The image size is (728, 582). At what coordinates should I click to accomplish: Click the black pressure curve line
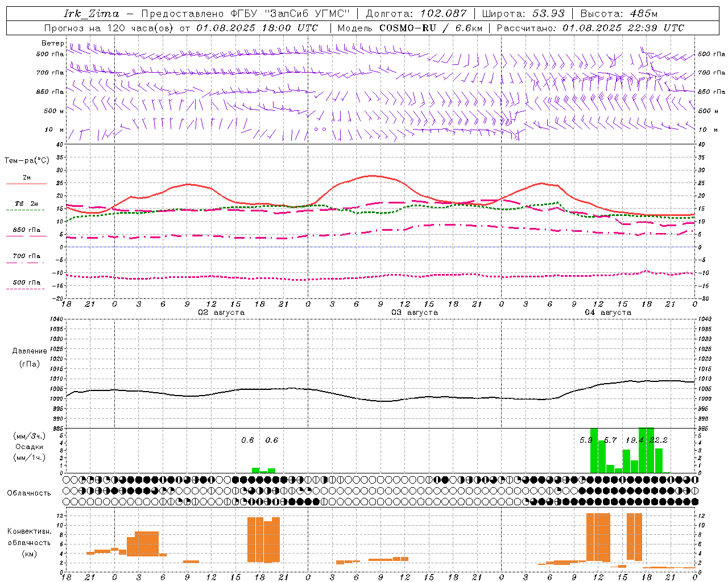381,401
